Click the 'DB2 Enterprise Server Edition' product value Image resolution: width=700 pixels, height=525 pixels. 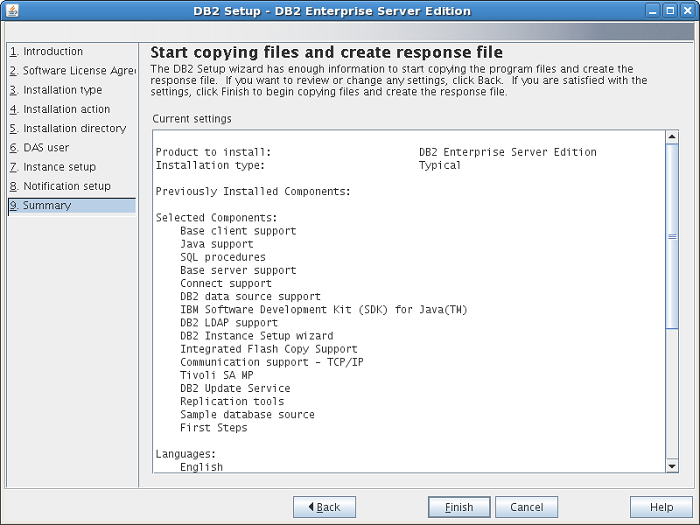pos(508,152)
